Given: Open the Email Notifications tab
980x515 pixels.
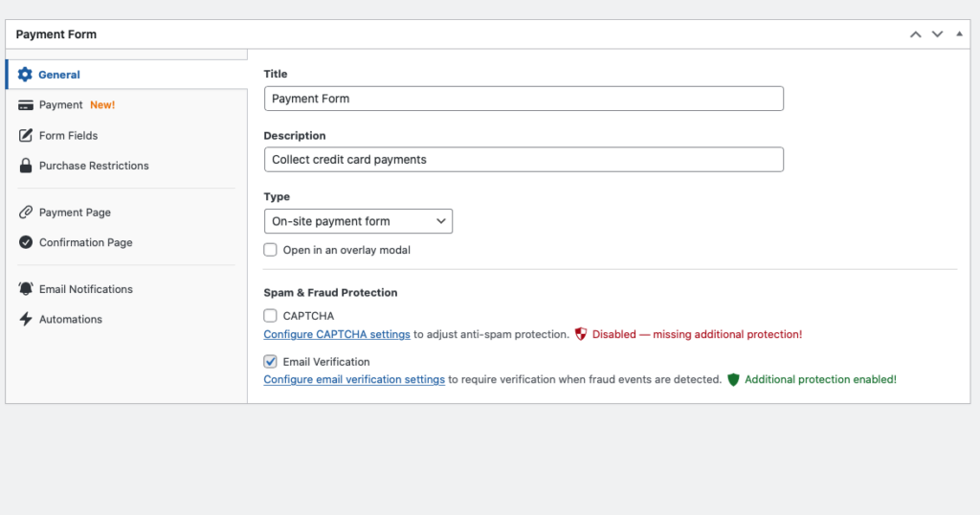Looking at the screenshot, I should click(x=85, y=289).
